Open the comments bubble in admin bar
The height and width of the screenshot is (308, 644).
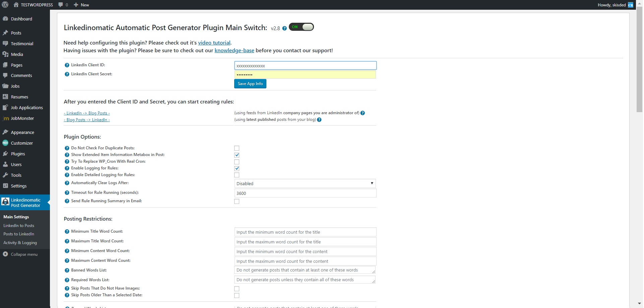pyautogui.click(x=63, y=5)
